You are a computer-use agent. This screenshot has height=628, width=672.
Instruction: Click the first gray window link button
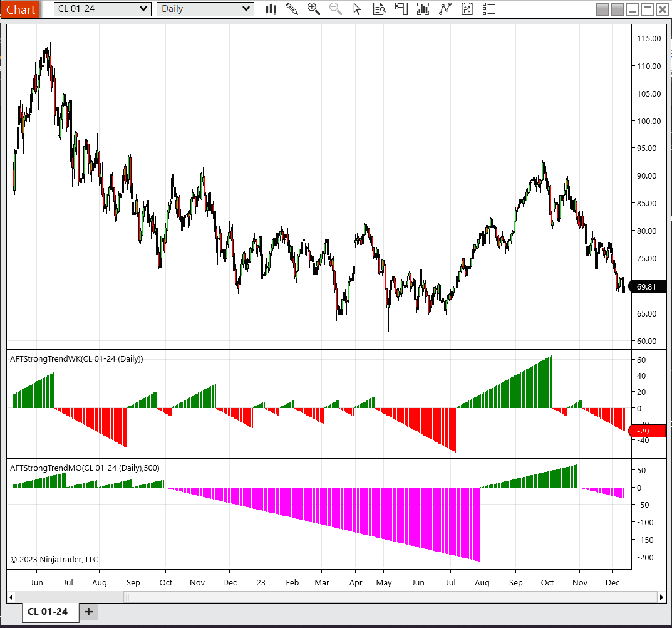pyautogui.click(x=602, y=9)
